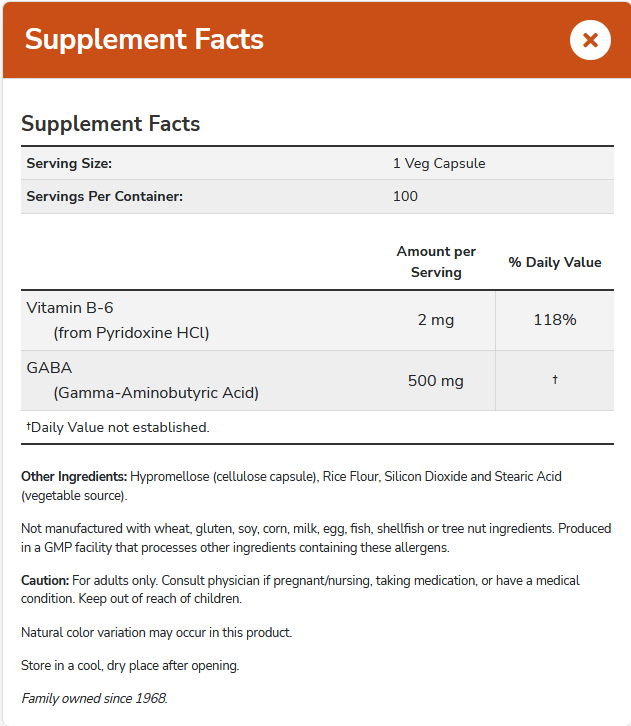Click the Caution bold label
Viewport: 631px width, 726px height.
[45, 581]
